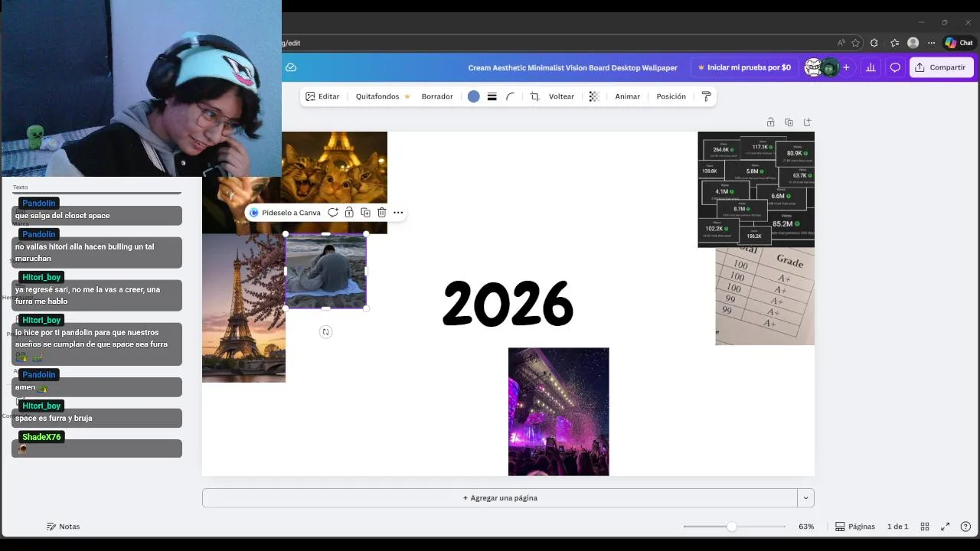Open the Copilot Chat button
Image resolution: width=980 pixels, height=551 pixels.
tap(959, 43)
